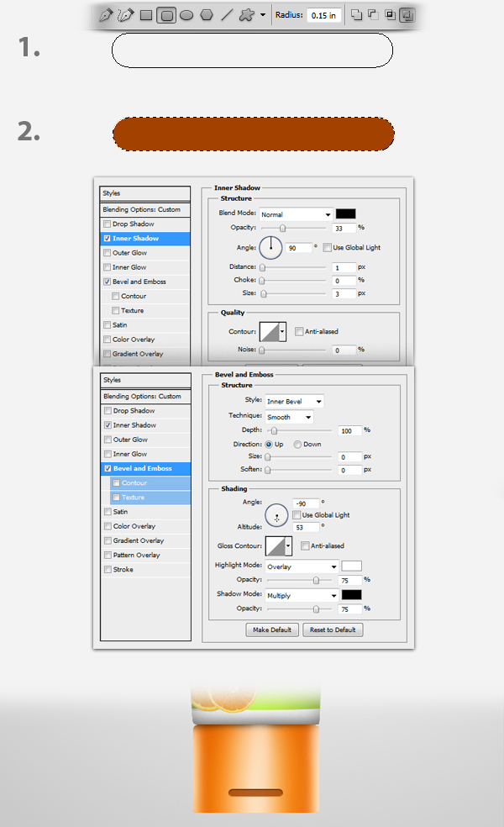Select Pattern Overlay in the styles list

(136, 556)
